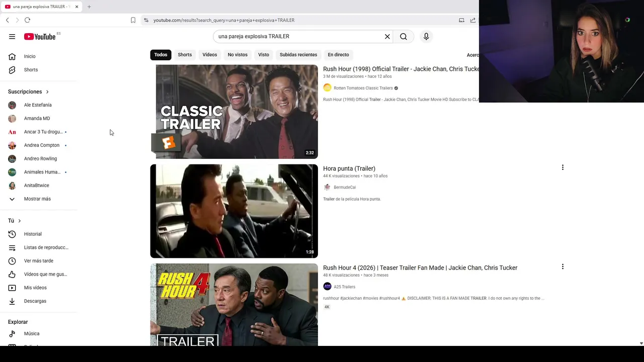Open Ale Estefanía subscription channel
Screen dimensions: 644x362
point(38,105)
